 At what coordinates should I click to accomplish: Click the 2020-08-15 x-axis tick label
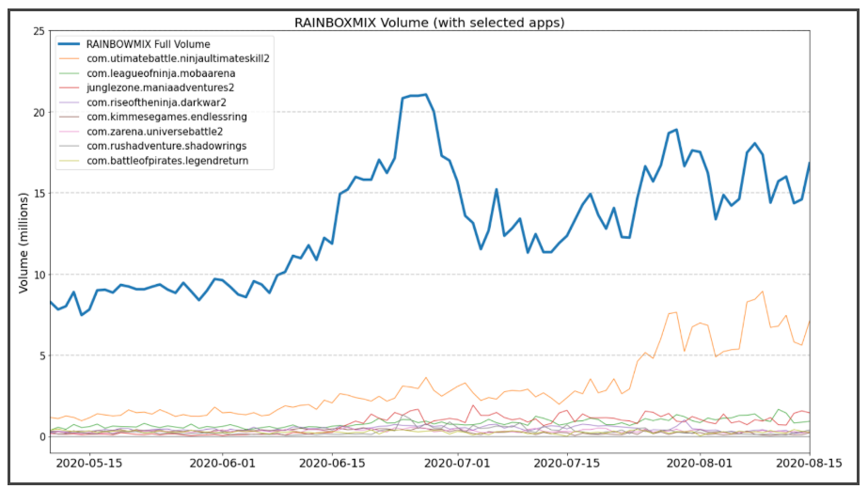(x=807, y=464)
